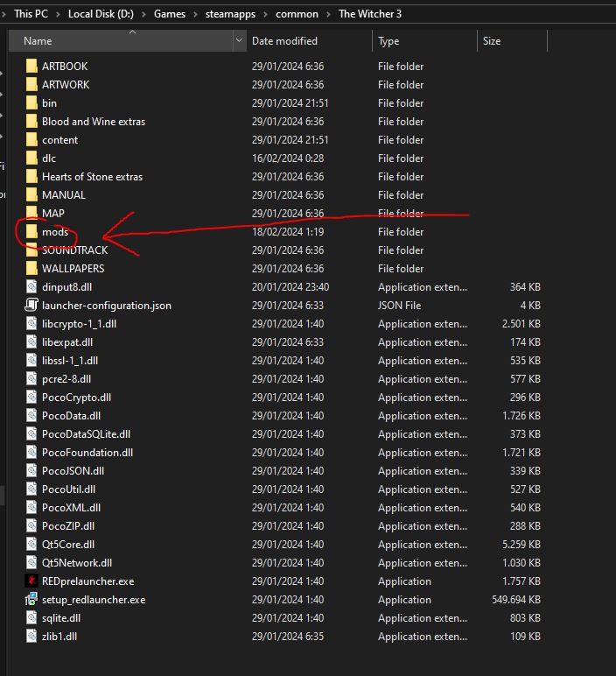Click the content folder icon

pos(31,140)
